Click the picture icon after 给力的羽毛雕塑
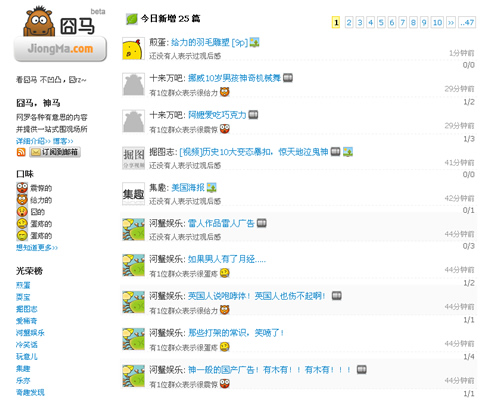The height and width of the screenshot is (400, 500). (x=255, y=42)
